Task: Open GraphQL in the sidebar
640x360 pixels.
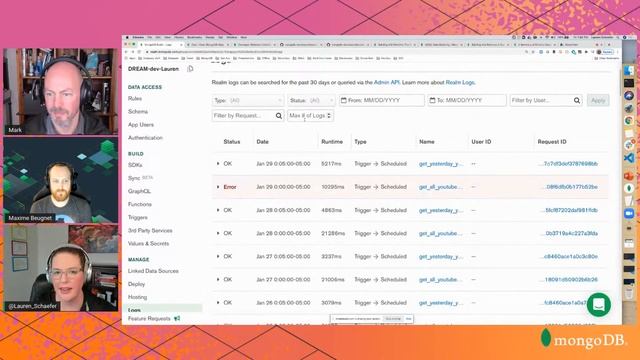Action: pos(139,191)
